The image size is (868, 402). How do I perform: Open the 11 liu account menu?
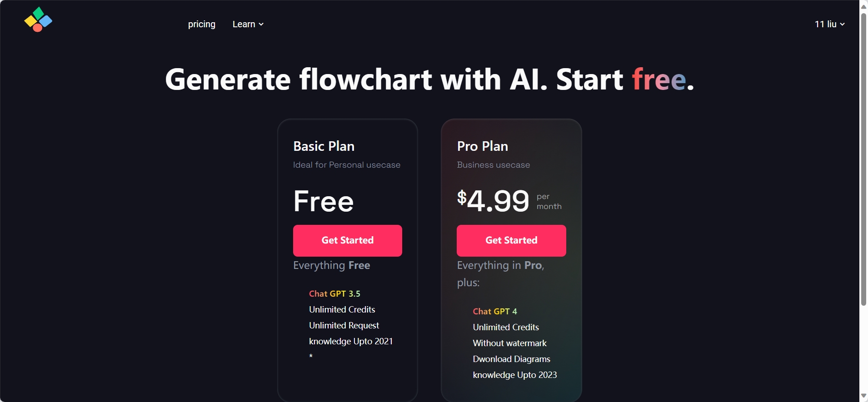(829, 24)
